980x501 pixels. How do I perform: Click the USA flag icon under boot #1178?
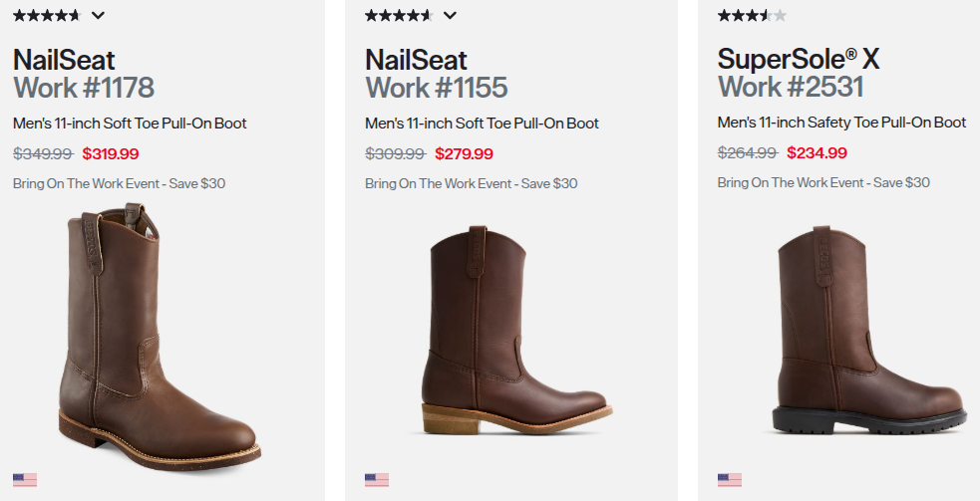[25, 480]
